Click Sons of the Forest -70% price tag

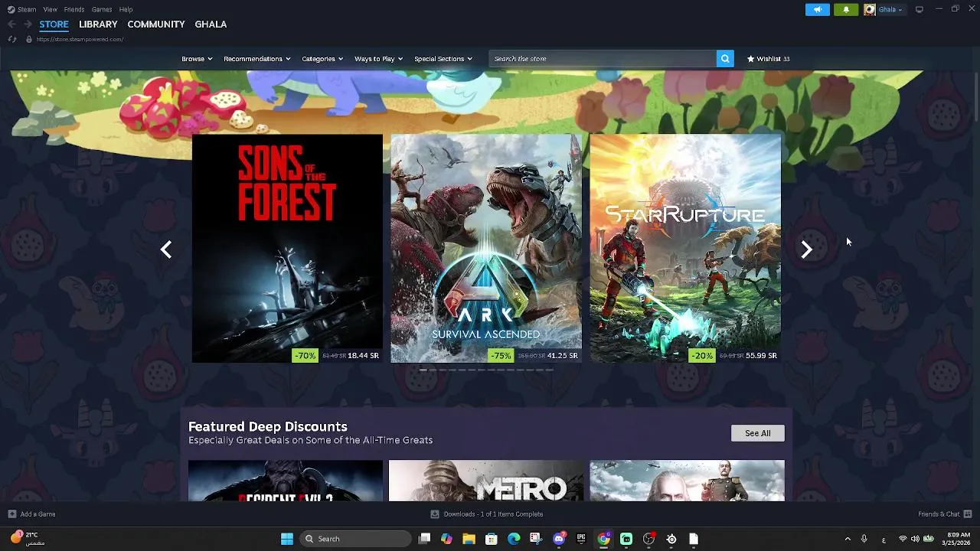[x=337, y=355]
